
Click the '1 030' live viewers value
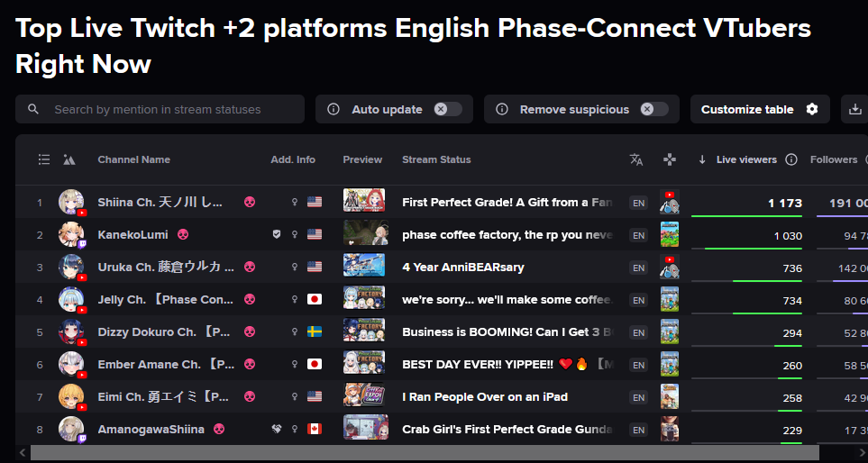[x=789, y=236]
